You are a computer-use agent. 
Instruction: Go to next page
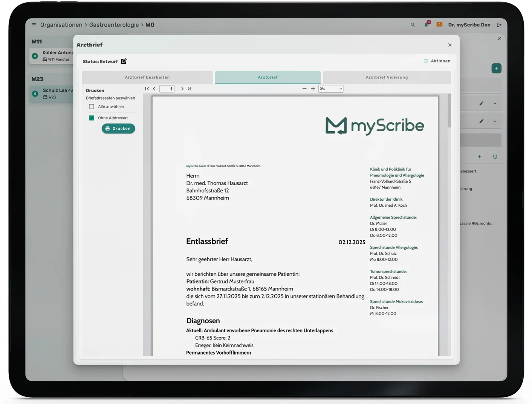(182, 89)
